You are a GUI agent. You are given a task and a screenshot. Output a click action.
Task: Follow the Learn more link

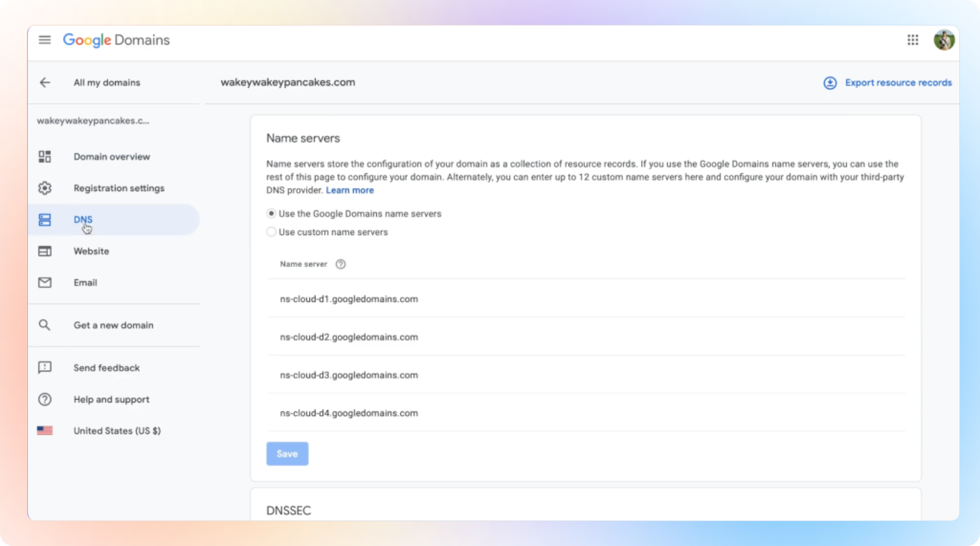click(x=350, y=190)
